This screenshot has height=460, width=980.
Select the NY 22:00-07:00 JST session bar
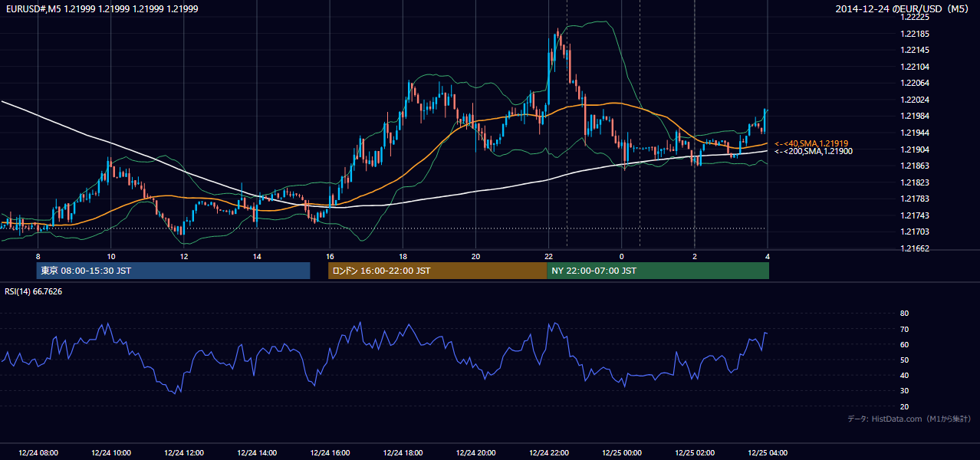(x=658, y=271)
